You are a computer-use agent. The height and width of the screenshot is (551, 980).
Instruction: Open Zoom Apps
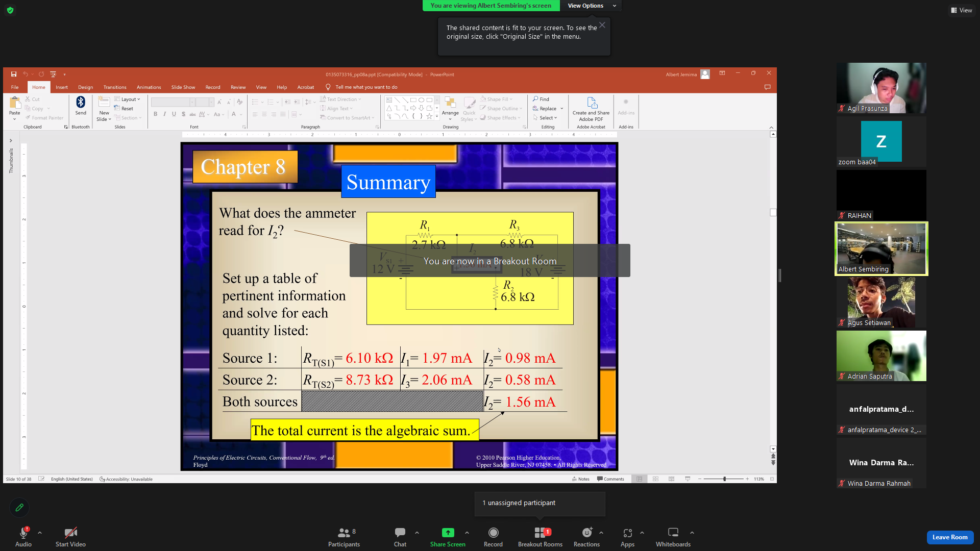(627, 537)
